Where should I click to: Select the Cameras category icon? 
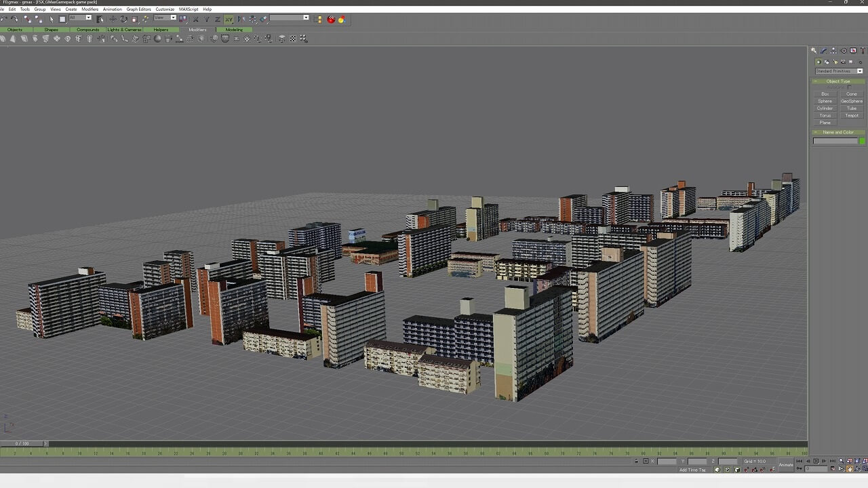tap(843, 62)
